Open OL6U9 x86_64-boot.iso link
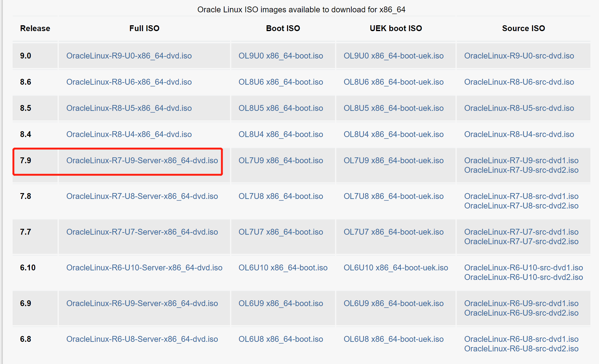Image resolution: width=599 pixels, height=364 pixels. point(281,303)
